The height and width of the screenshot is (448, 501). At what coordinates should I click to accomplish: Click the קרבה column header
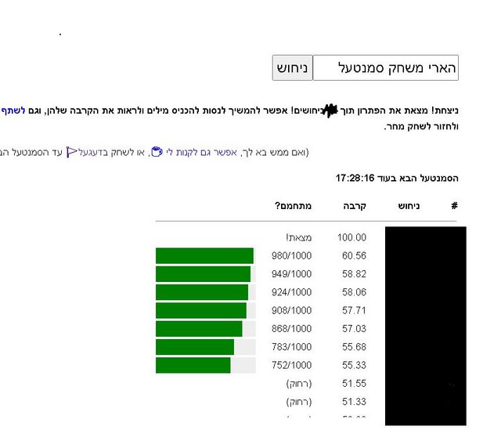click(355, 206)
